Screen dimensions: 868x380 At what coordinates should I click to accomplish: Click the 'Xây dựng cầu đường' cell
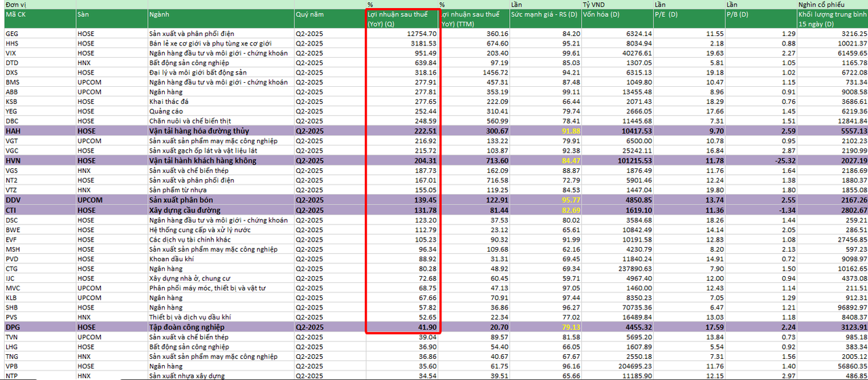pos(182,210)
